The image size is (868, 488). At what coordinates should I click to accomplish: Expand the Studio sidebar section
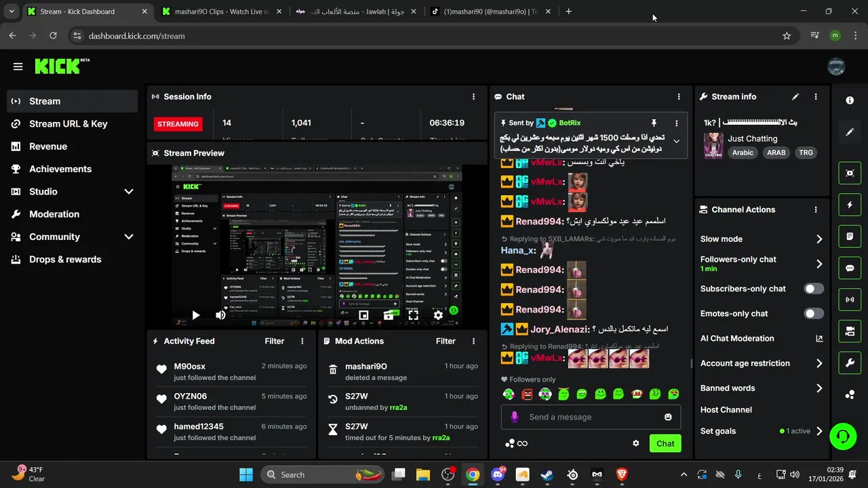click(x=129, y=192)
